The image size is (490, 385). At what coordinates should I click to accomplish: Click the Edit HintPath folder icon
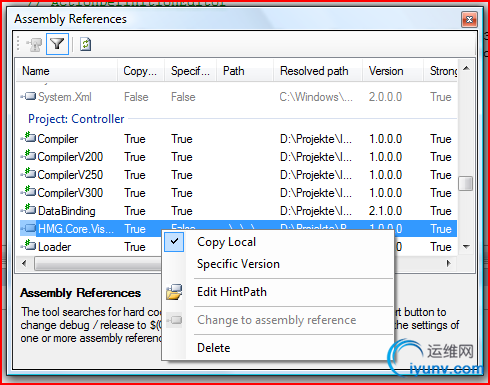(174, 292)
